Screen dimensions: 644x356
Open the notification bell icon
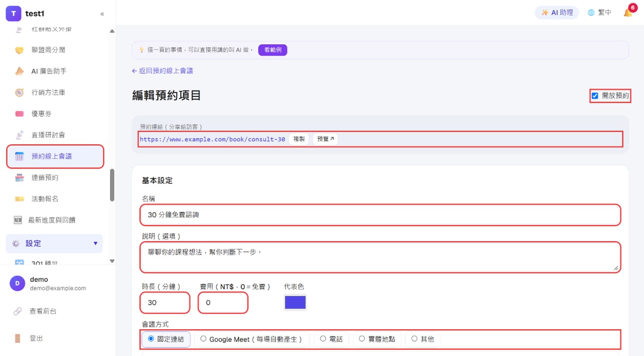[628, 13]
